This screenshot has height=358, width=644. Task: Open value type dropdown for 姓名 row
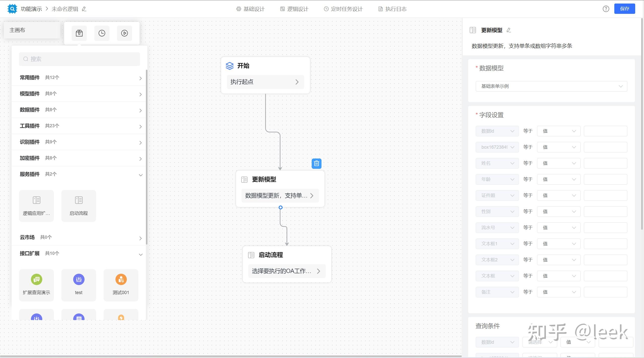(x=558, y=163)
